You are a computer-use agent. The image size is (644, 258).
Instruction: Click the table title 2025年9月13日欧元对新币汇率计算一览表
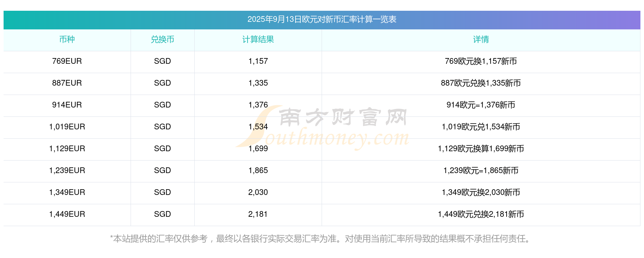click(322, 19)
